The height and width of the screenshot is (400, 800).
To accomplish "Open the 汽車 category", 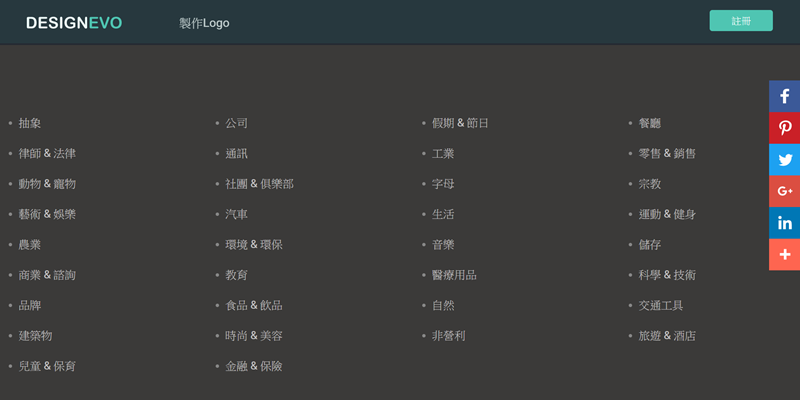I will point(237,215).
